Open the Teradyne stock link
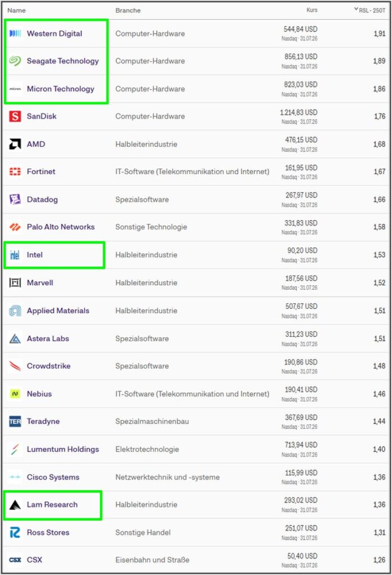 pyautogui.click(x=43, y=421)
